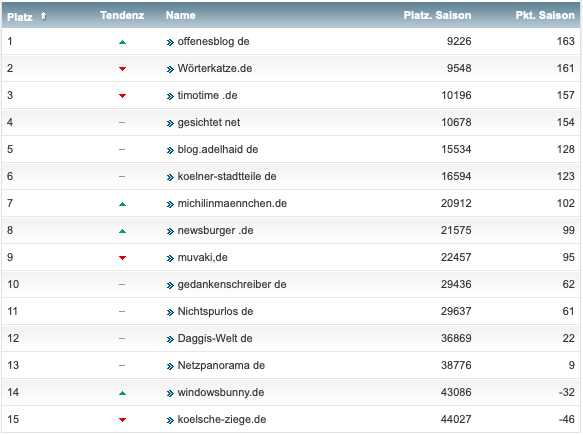
Task: Open the gedankenschreiber de link
Action: point(232,284)
